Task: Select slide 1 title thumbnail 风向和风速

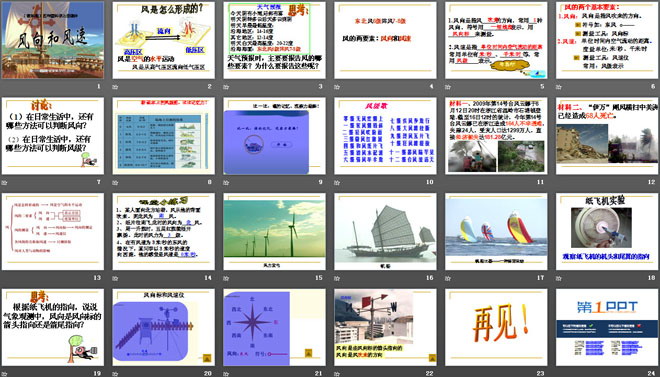Action: click(x=53, y=40)
